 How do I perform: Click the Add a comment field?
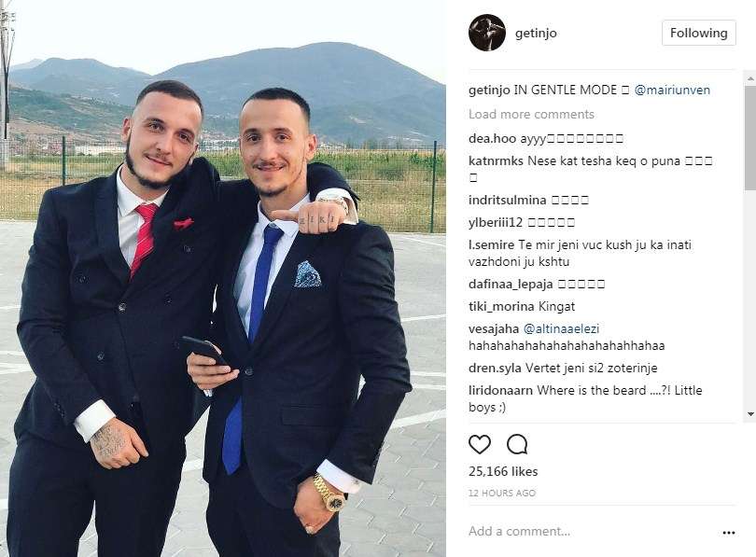[591, 531]
